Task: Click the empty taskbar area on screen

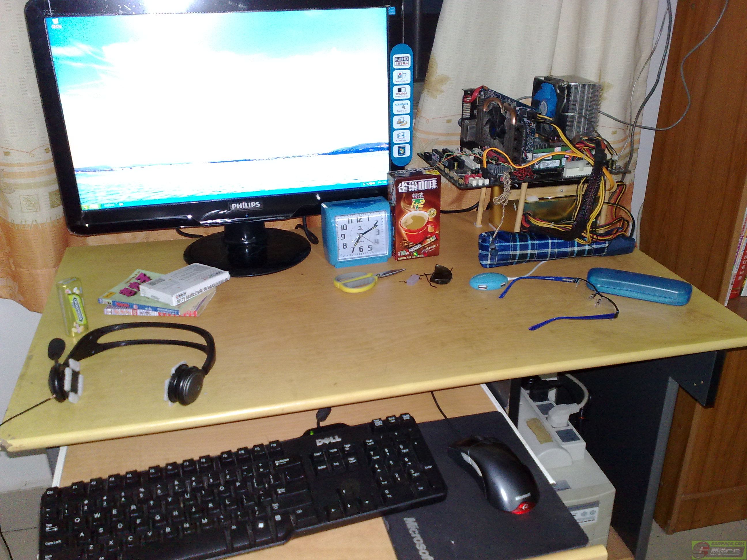Action: coord(236,196)
